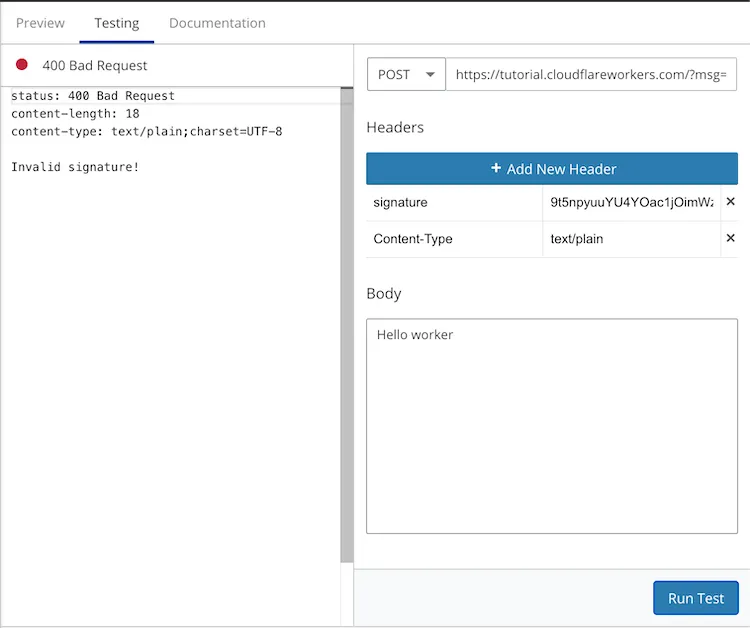The image size is (750, 628).
Task: Click the content-length response header line
Action: coord(75,114)
